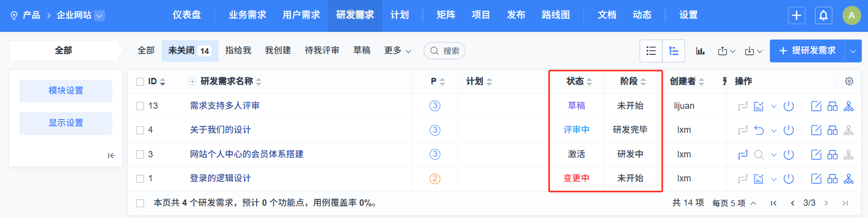Click edit icon for requirement 4
This screenshot has width=868, height=218.
click(816, 130)
